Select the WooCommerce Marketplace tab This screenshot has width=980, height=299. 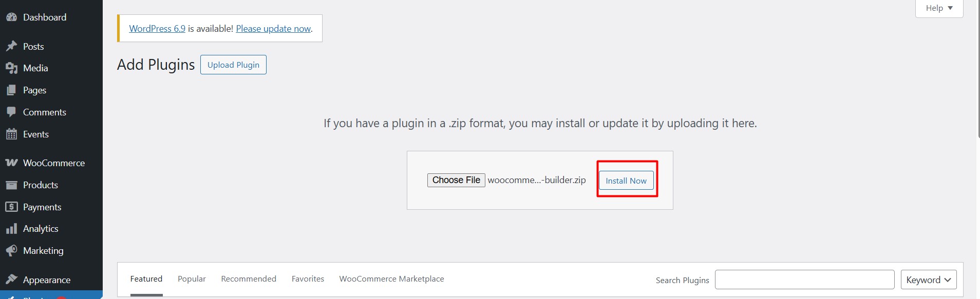pos(391,279)
